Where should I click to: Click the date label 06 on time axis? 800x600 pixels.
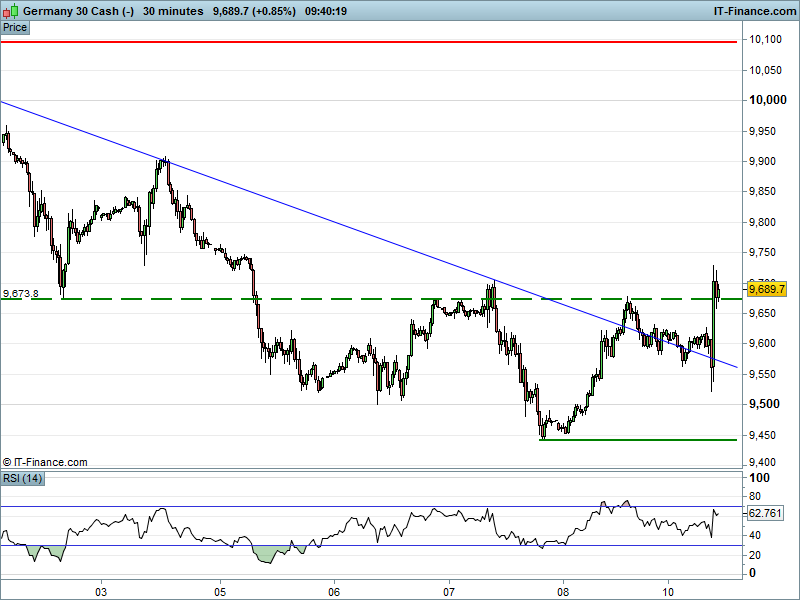pos(334,592)
